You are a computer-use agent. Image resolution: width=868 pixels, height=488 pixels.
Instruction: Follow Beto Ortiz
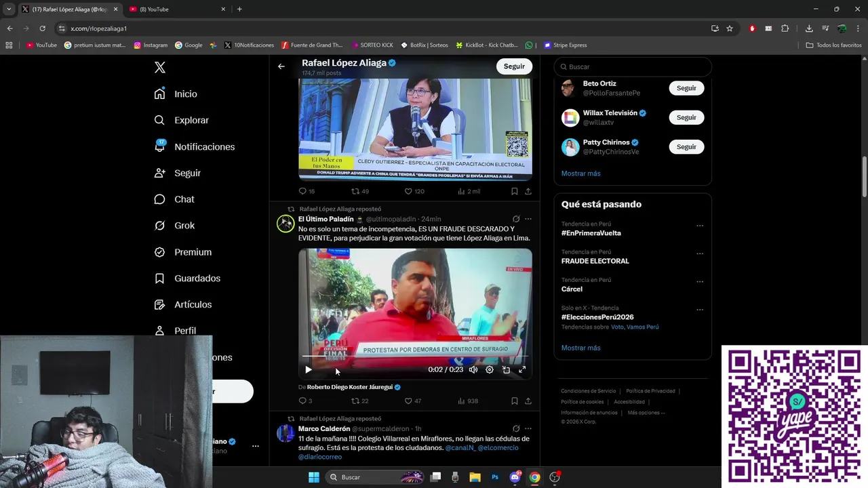(x=686, y=88)
